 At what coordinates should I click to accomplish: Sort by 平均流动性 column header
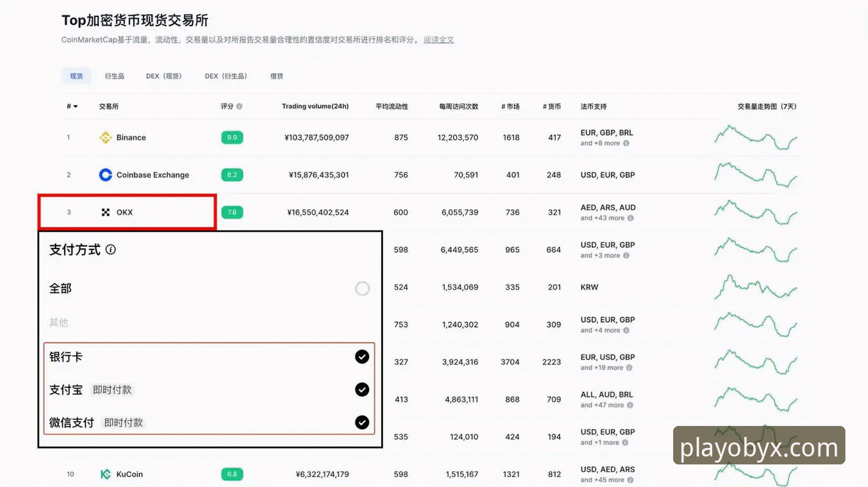click(392, 106)
